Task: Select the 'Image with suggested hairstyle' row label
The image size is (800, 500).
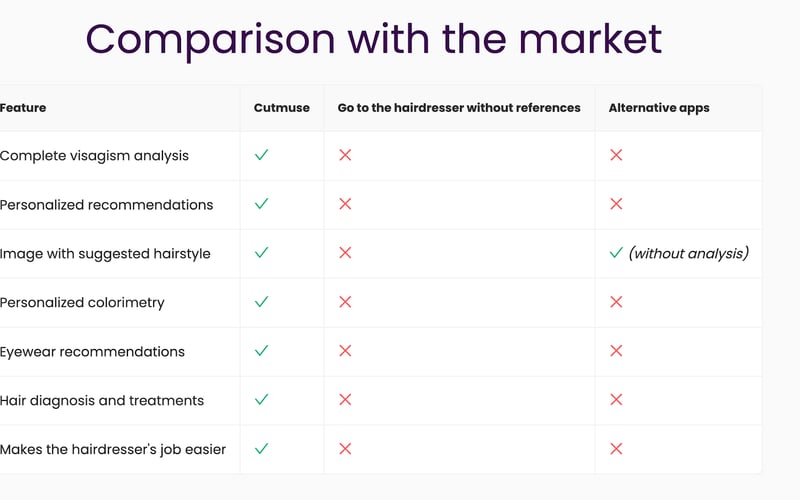Action: tap(105, 253)
